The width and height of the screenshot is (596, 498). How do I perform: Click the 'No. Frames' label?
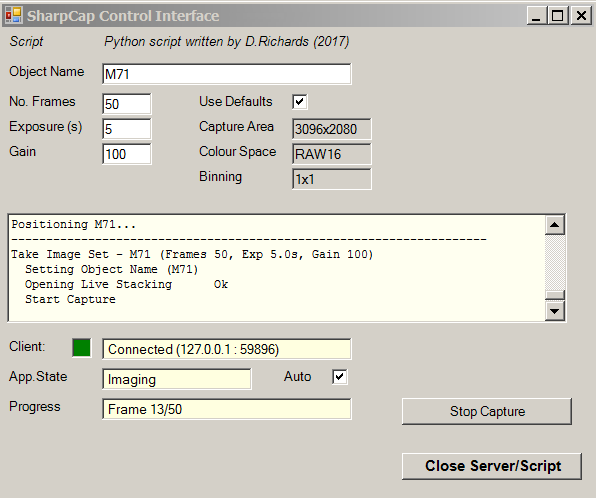pos(42,102)
